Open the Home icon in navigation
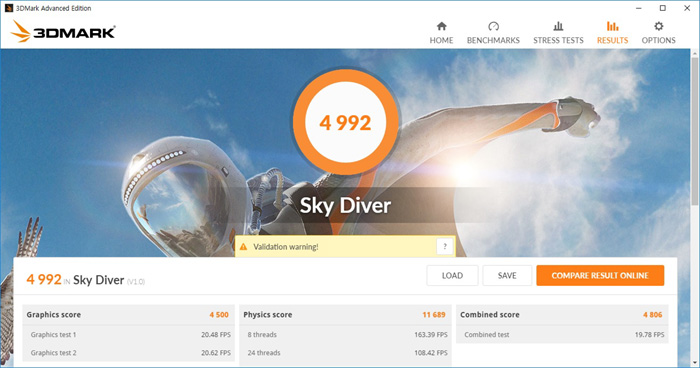 pyautogui.click(x=442, y=26)
